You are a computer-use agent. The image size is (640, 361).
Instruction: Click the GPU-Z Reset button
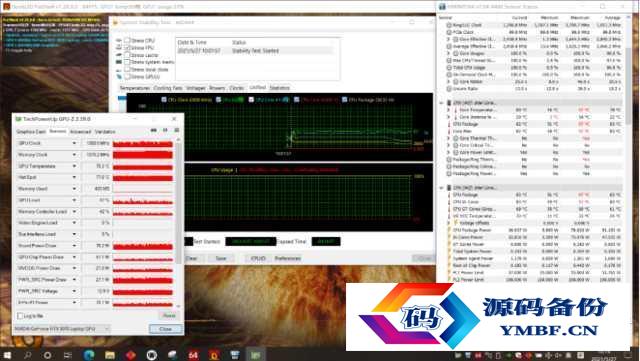[169, 316]
